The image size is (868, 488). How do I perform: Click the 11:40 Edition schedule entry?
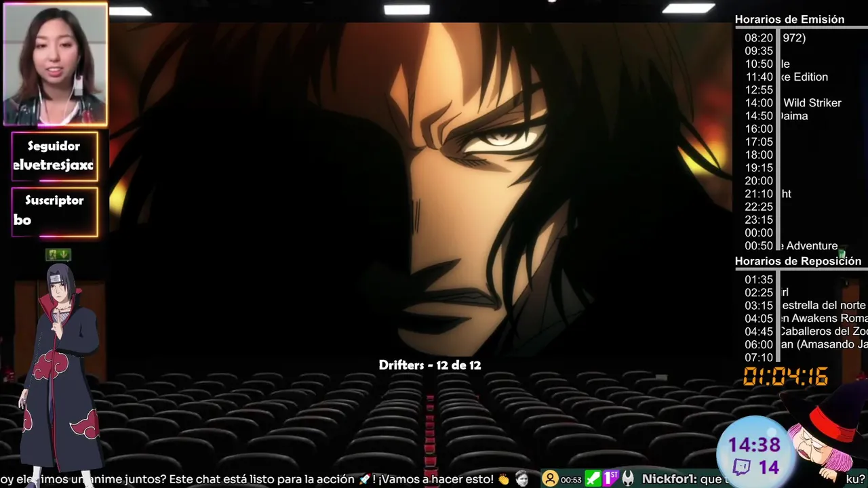click(x=786, y=77)
